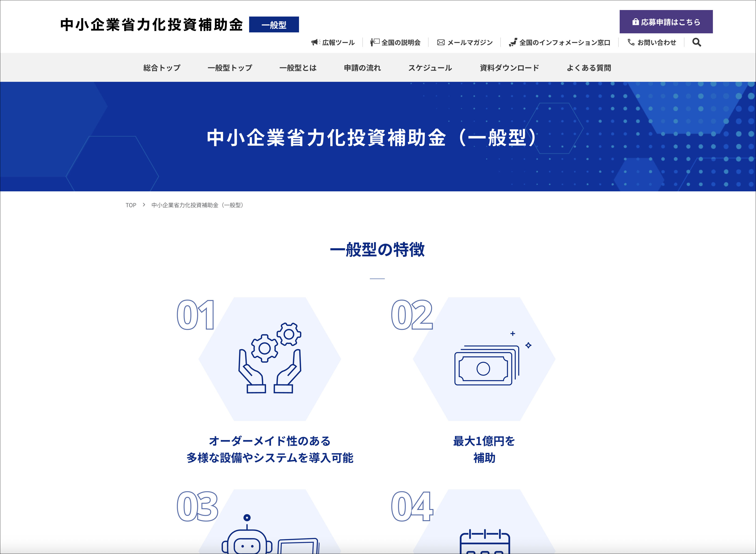Image resolution: width=756 pixels, height=554 pixels.
Task: Open the 全国のインフォメーション窓口 link
Action: coord(559,42)
